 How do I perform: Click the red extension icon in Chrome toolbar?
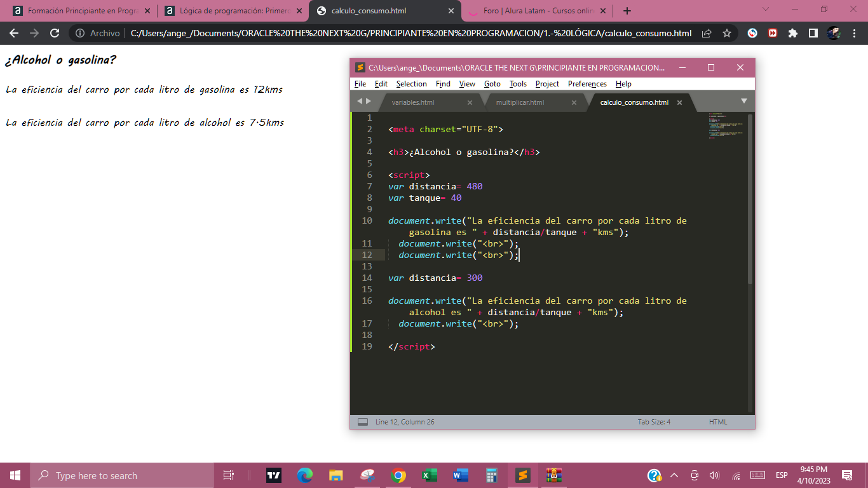pyautogui.click(x=773, y=33)
